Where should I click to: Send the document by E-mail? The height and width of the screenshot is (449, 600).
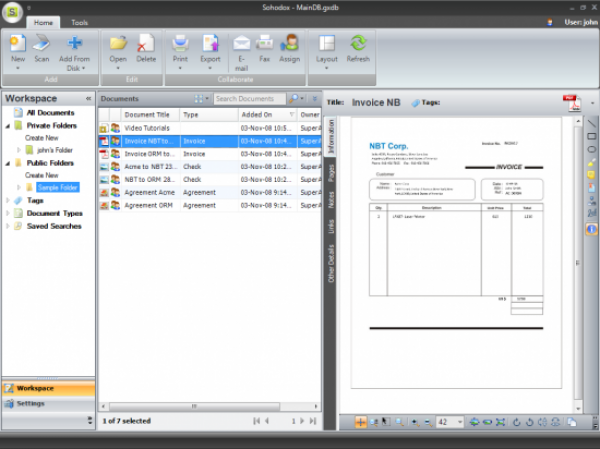coord(241,49)
